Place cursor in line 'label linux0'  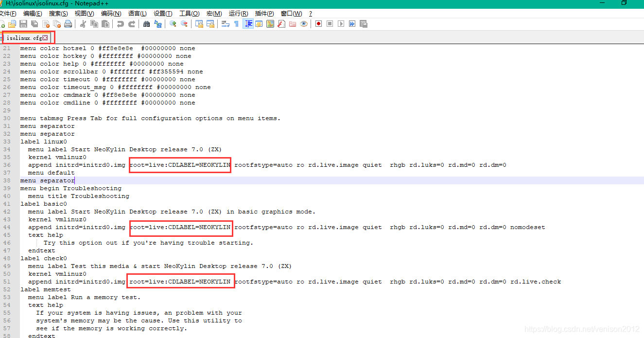pyautogui.click(x=44, y=142)
